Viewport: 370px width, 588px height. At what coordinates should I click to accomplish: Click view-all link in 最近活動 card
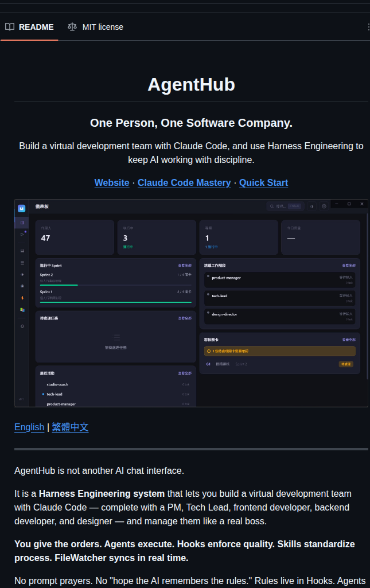pos(185,373)
